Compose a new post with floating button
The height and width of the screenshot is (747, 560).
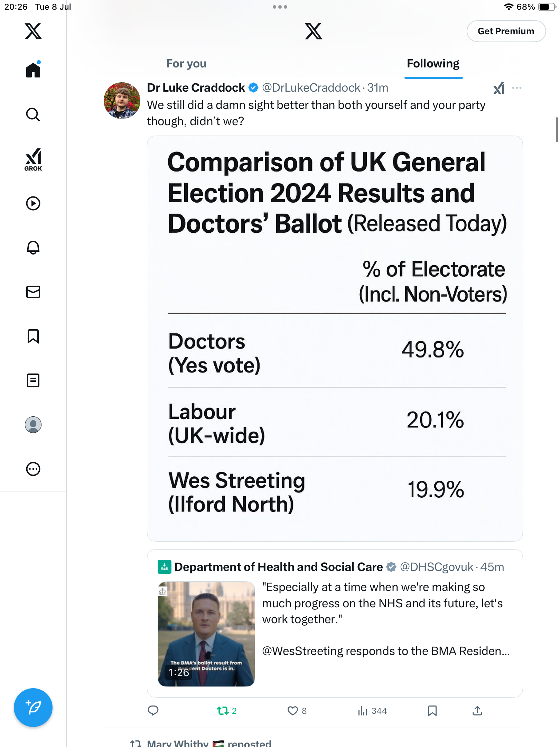(x=33, y=708)
